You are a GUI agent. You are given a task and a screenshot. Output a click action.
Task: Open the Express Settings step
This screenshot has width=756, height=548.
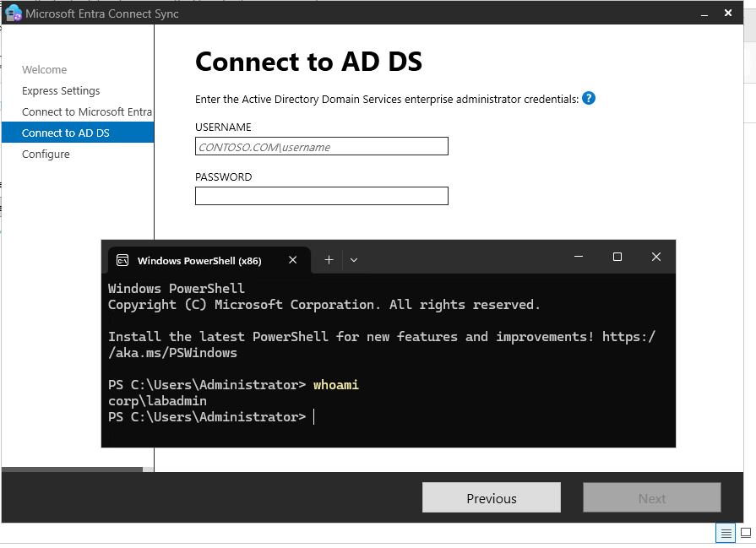click(61, 90)
